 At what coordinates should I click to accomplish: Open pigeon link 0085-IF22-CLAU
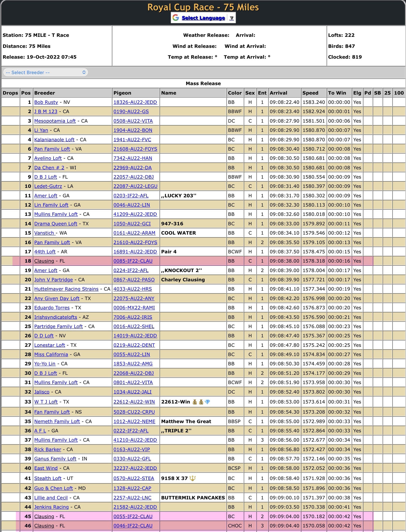tap(133, 261)
